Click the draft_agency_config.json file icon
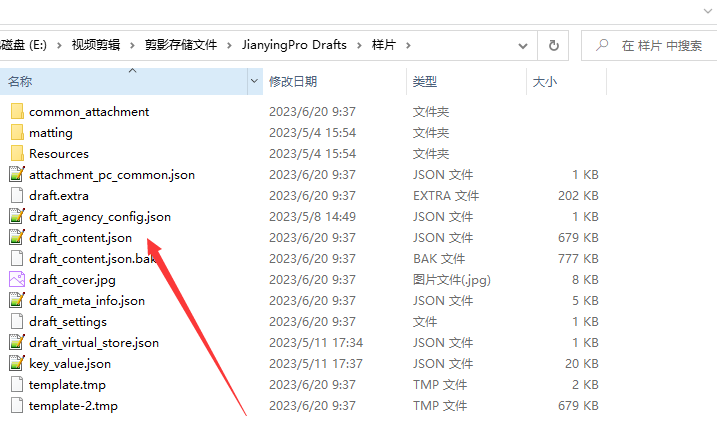This screenshot has width=717, height=434. click(17, 216)
